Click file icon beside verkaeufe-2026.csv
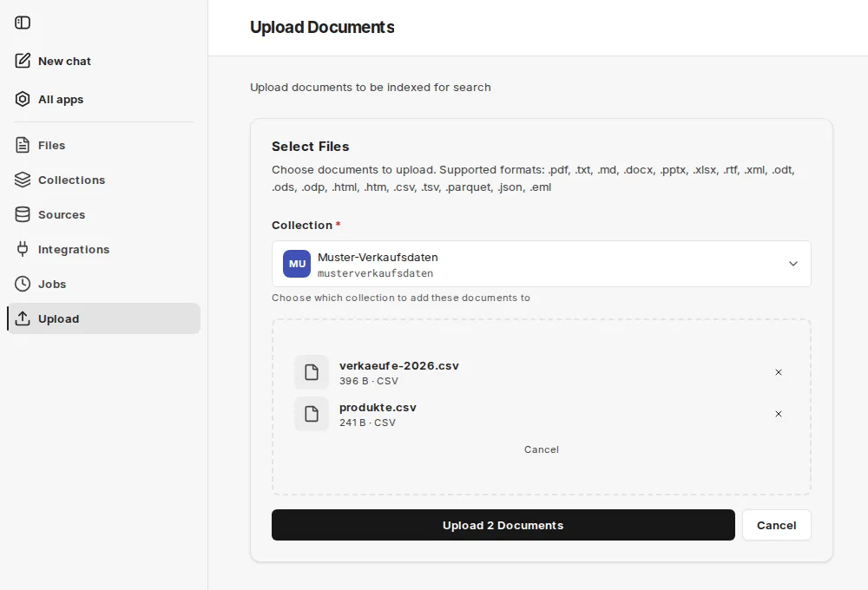 (x=312, y=372)
